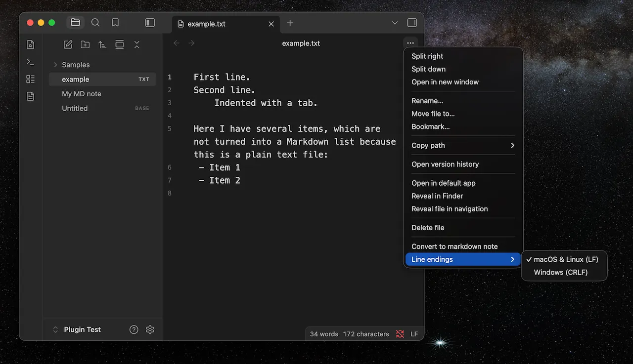Screen dimensions: 633x364
Task: Create a new folder icon
Action: pyautogui.click(x=85, y=44)
